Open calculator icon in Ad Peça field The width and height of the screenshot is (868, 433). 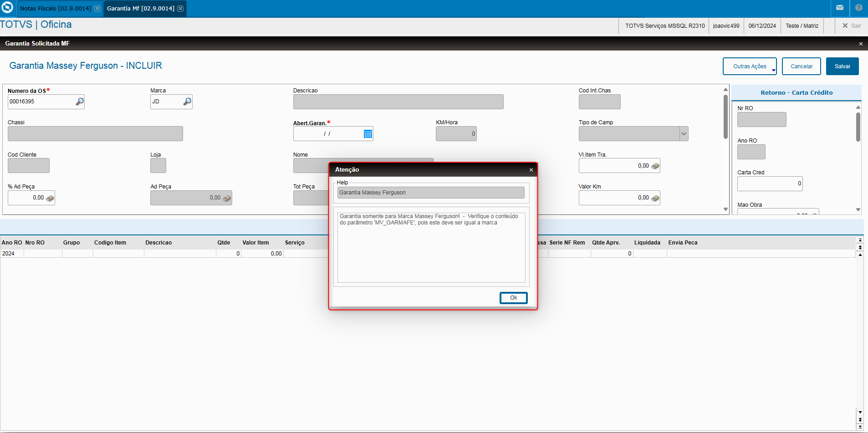point(227,198)
